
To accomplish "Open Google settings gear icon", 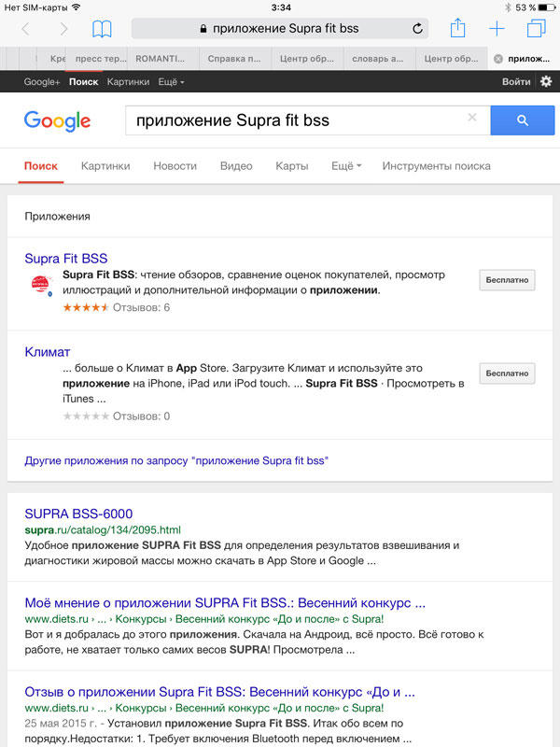I will tap(546, 81).
